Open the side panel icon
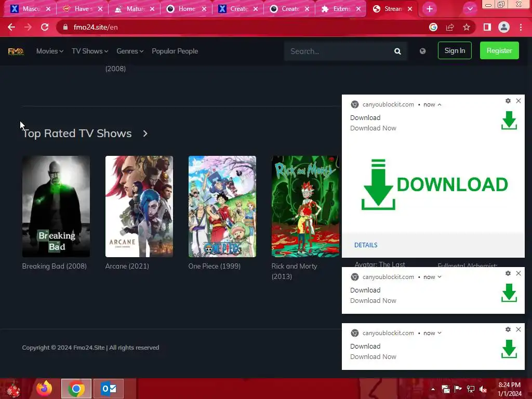 point(487,27)
